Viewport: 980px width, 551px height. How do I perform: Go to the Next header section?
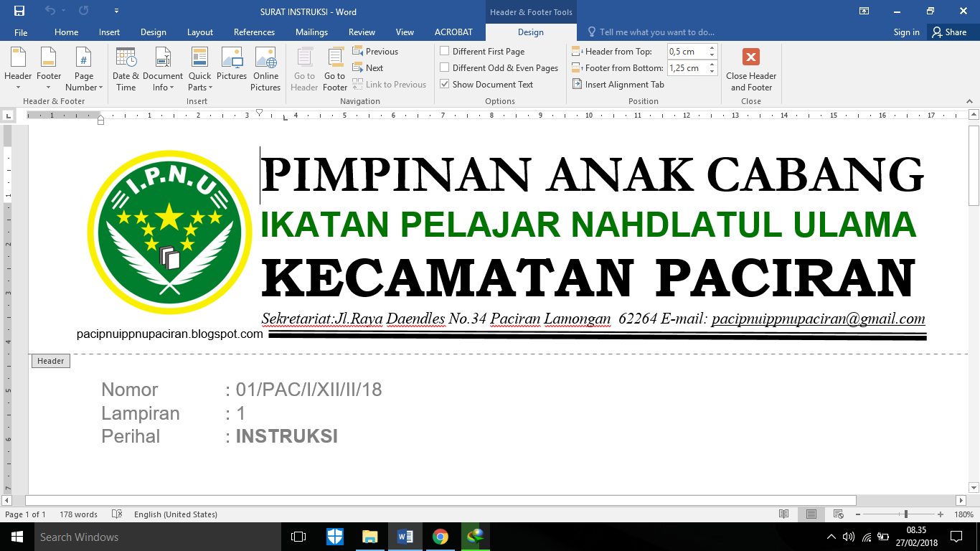(368, 68)
